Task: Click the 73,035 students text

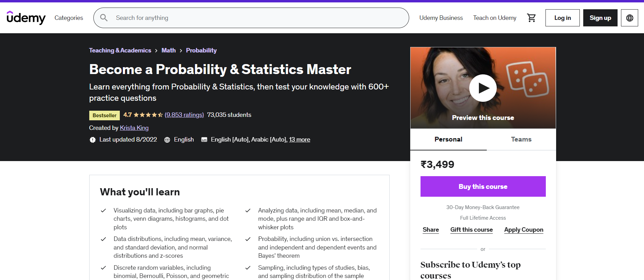Action: [229, 115]
